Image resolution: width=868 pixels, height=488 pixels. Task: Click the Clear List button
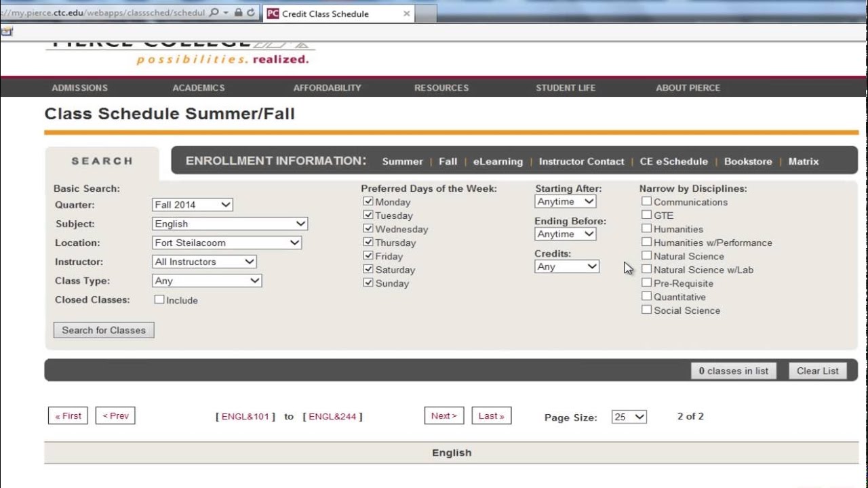click(818, 371)
